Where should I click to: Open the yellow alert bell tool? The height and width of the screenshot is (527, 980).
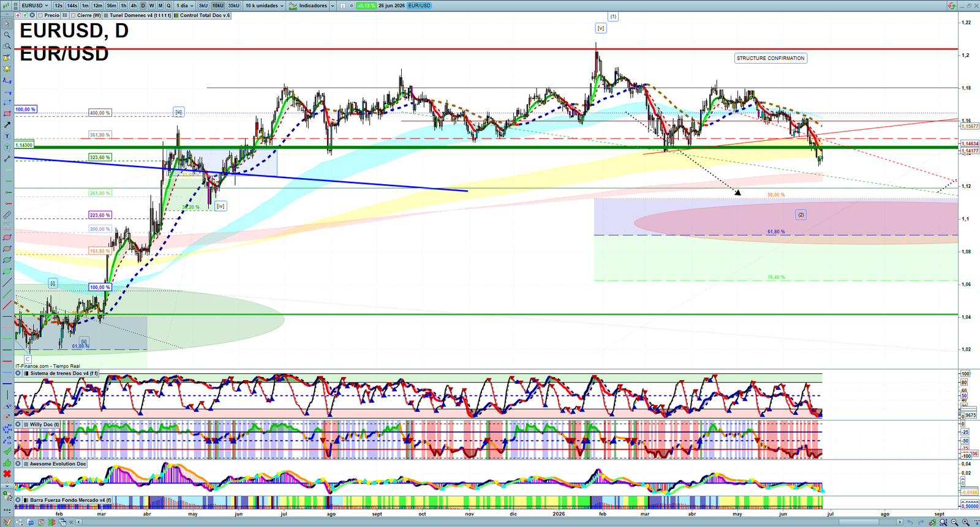(x=7, y=69)
